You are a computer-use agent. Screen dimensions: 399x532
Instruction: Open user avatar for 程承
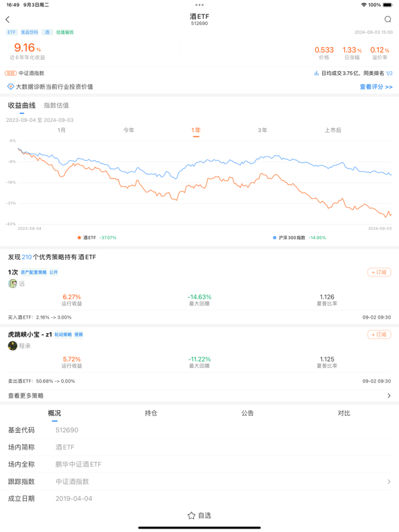coord(12,346)
